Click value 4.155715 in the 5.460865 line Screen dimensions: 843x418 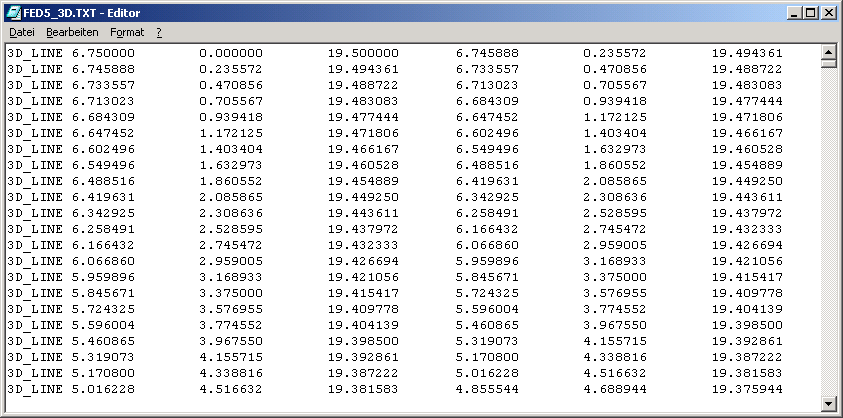[x=615, y=341]
